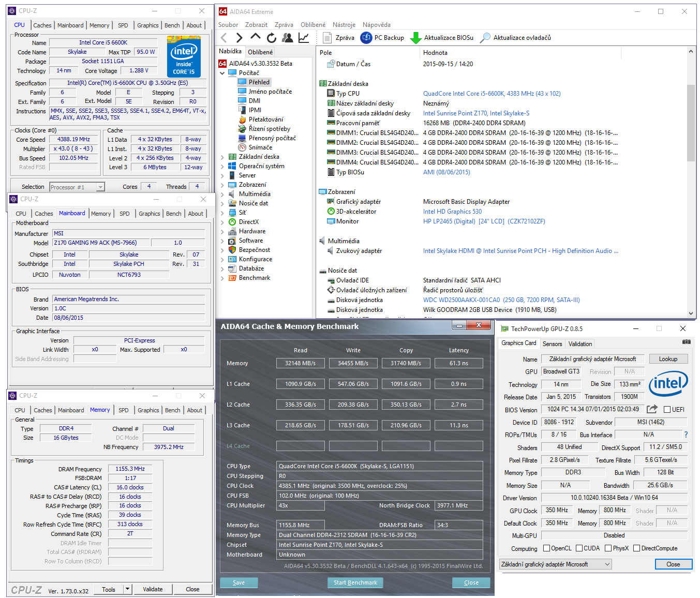Click Aktualizace BIOSu green arrow button
The height and width of the screenshot is (598, 700).
tap(442, 38)
